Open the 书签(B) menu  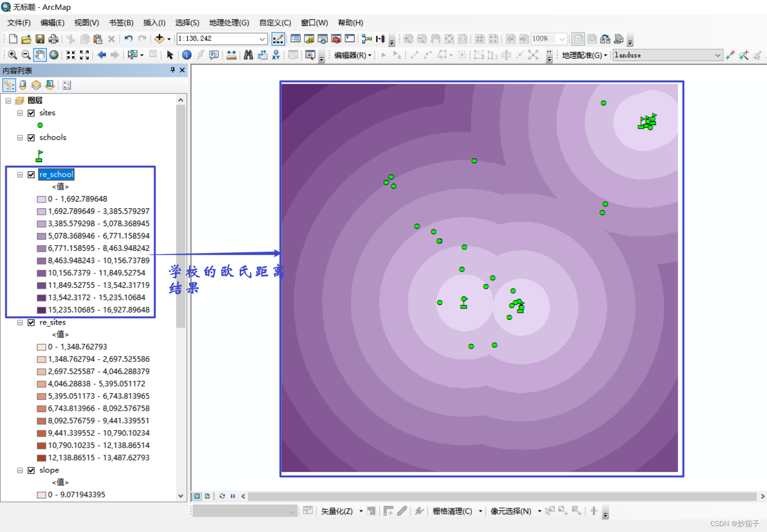point(121,23)
